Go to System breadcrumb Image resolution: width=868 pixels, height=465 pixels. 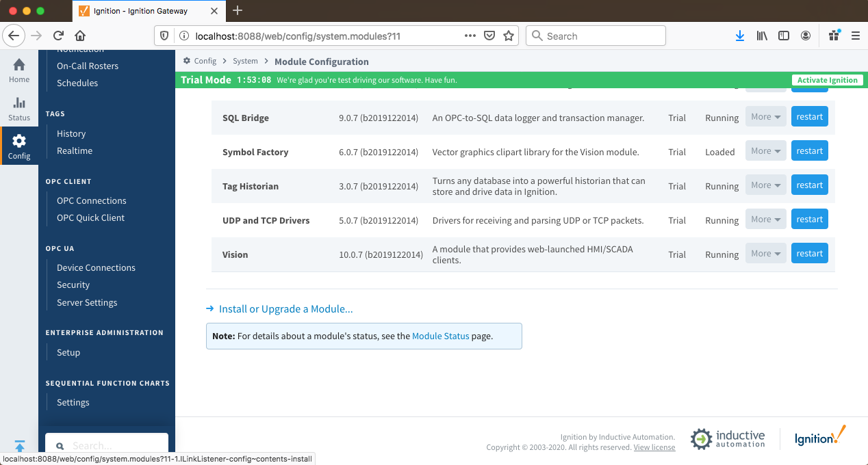pos(245,61)
